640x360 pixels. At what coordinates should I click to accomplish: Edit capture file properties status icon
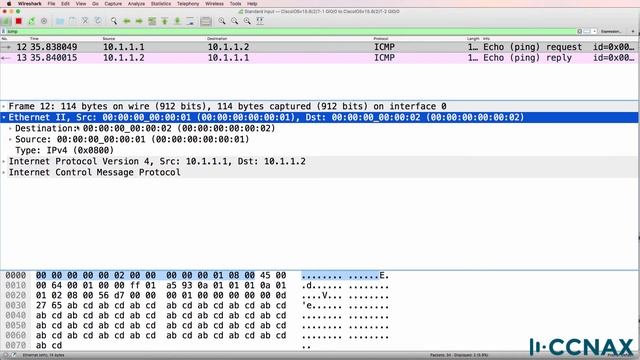(x=14, y=356)
